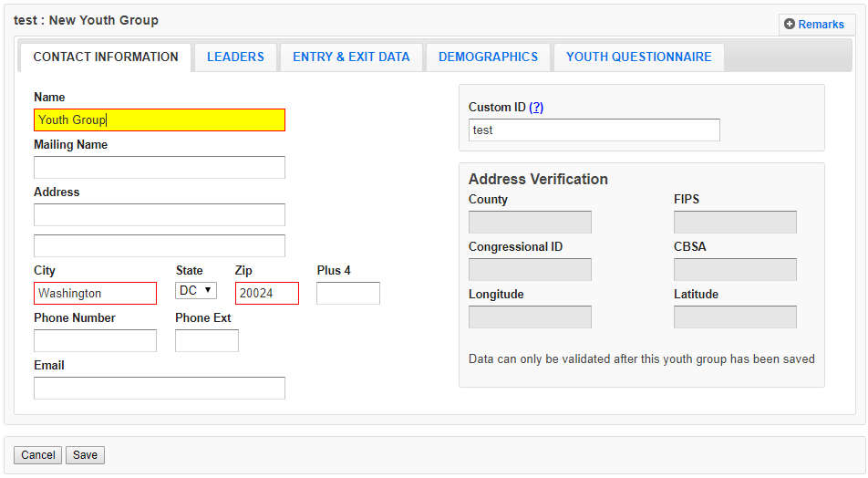Click the Cancel button

38,455
